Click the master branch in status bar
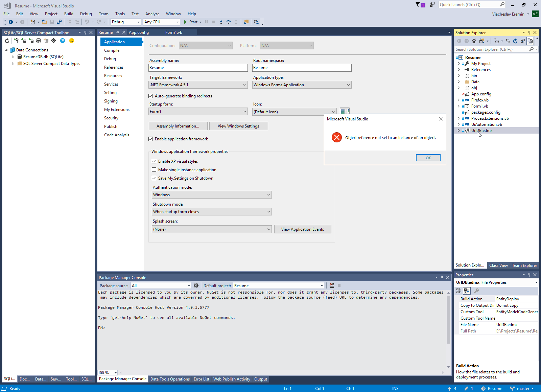541x392 pixels. (522, 389)
